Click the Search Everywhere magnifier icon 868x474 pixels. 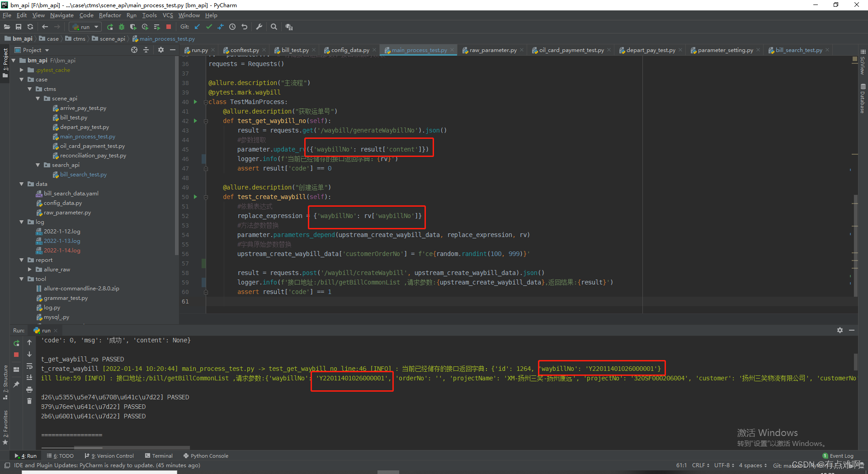pos(274,27)
